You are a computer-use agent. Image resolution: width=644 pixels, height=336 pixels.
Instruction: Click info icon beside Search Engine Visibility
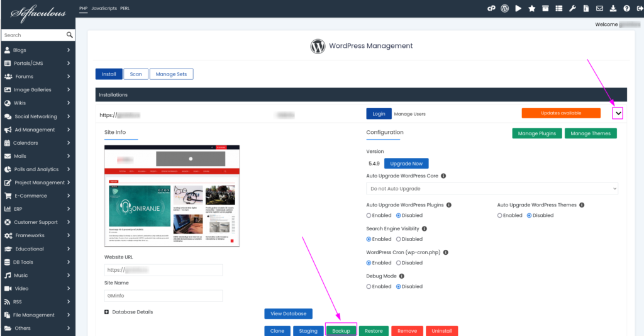click(425, 229)
